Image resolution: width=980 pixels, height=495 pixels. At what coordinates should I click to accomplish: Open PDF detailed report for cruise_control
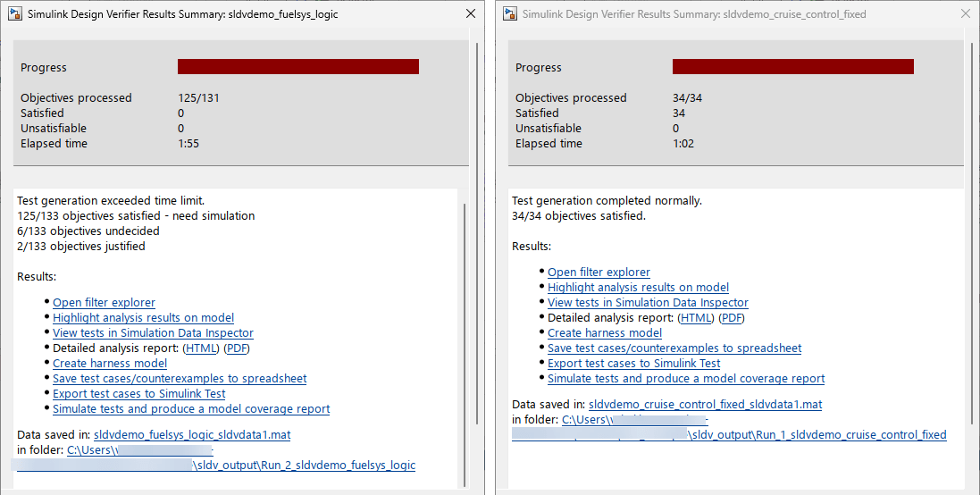(x=732, y=318)
